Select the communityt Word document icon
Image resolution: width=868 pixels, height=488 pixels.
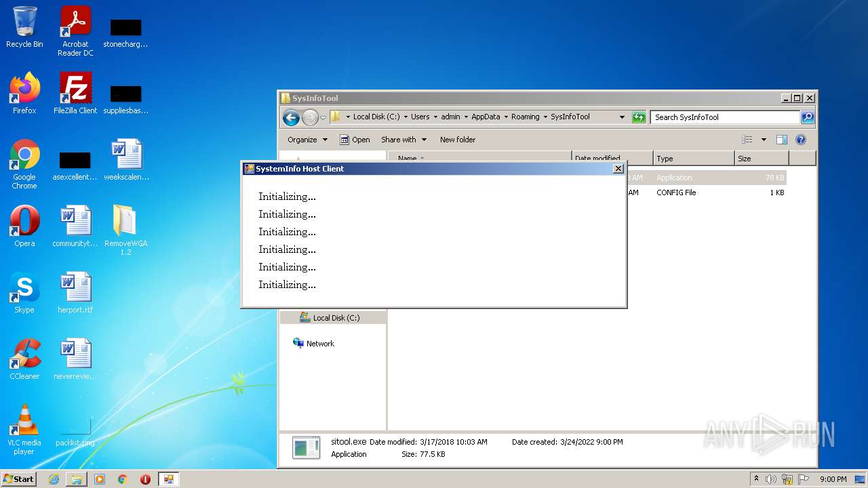click(75, 226)
